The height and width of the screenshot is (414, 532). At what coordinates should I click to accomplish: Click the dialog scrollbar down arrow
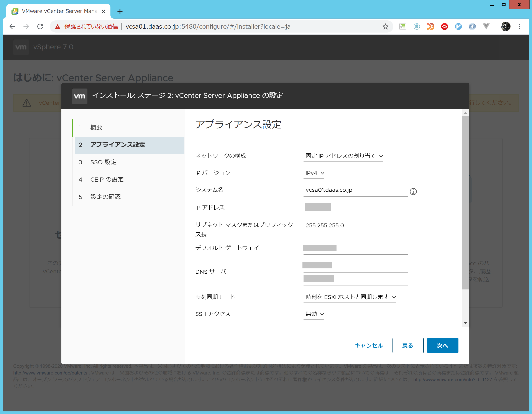466,323
